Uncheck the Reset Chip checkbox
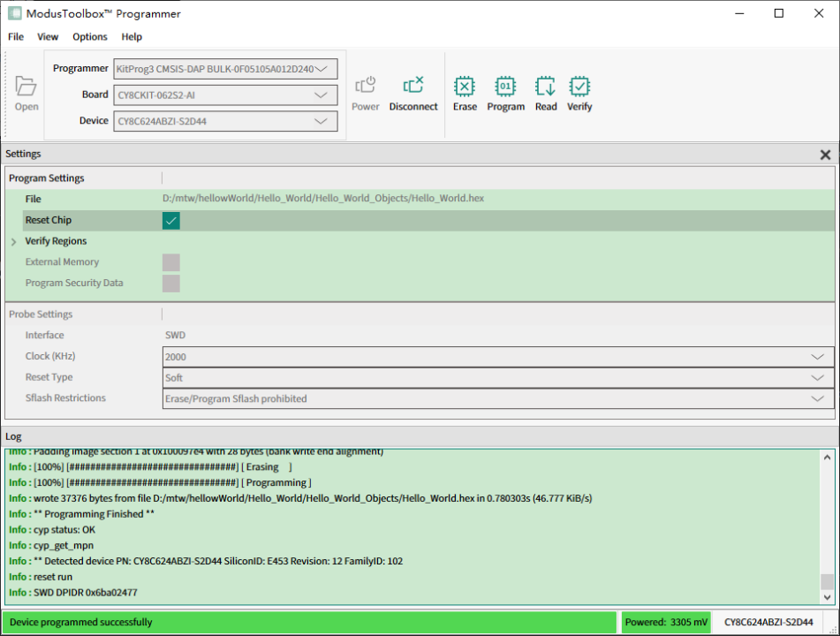The height and width of the screenshot is (636, 840). pos(170,220)
